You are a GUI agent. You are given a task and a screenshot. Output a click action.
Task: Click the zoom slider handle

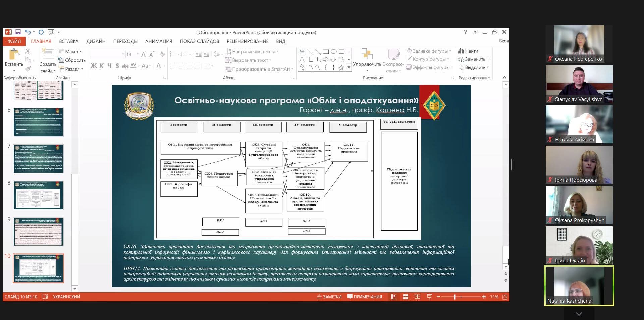point(455,297)
